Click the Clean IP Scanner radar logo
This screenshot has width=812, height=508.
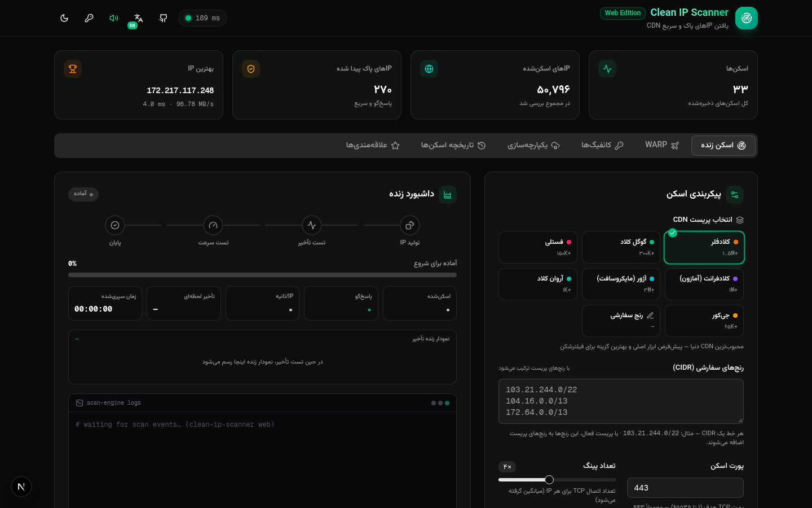point(747,18)
